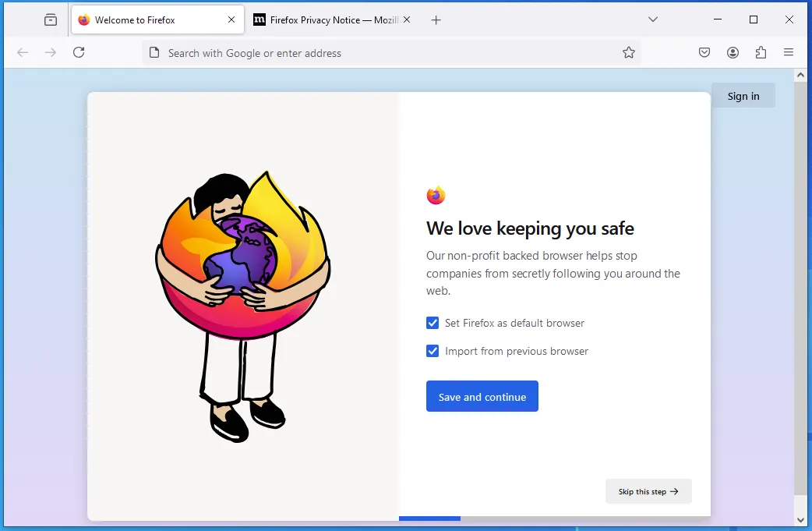This screenshot has width=812, height=531.
Task: Go forward with the arrow button
Action: pos(50,52)
